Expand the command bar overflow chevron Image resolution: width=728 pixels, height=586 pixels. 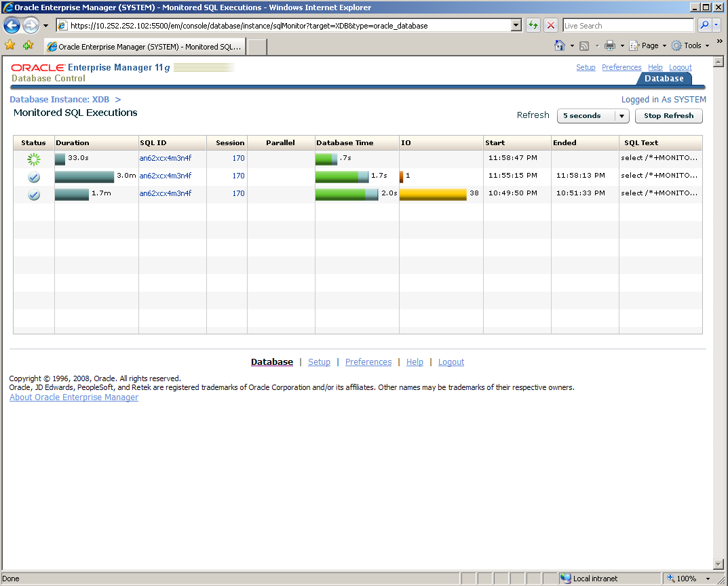[x=720, y=42]
